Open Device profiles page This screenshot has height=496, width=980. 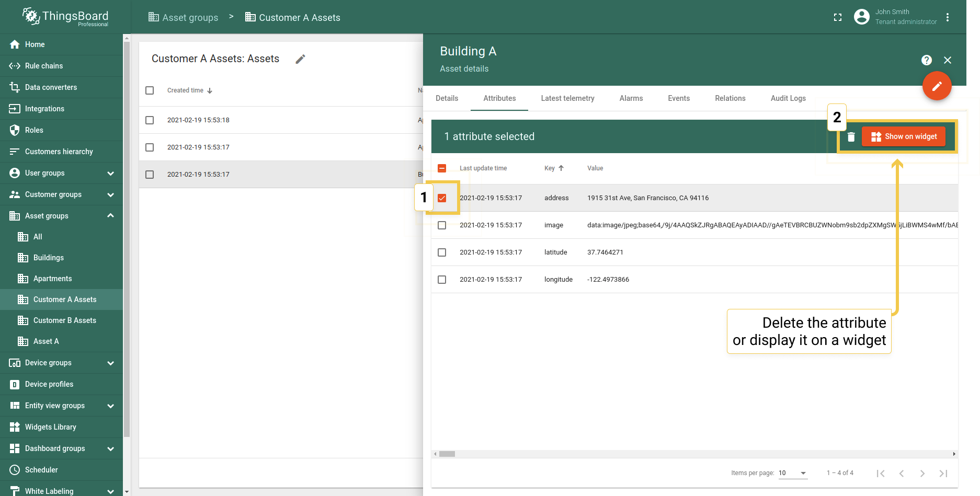pyautogui.click(x=61, y=384)
